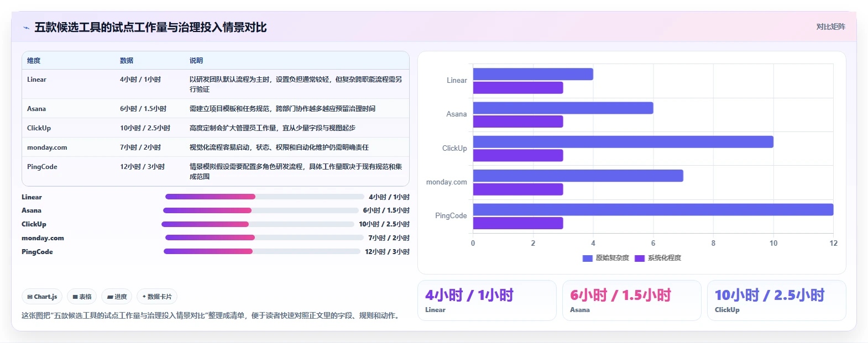Select the Chart.js tag chip
The image size is (868, 343).
[x=43, y=297]
